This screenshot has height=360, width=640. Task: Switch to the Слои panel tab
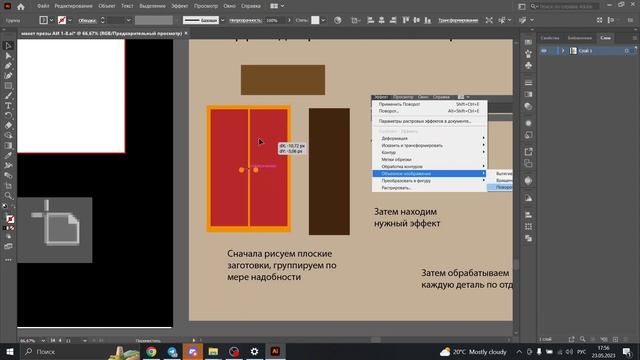tap(605, 38)
